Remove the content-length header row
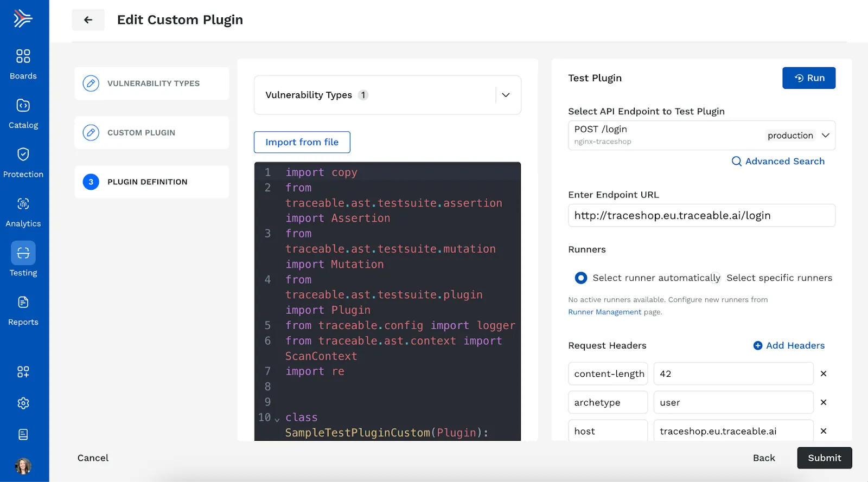This screenshot has height=482, width=868. pos(824,374)
